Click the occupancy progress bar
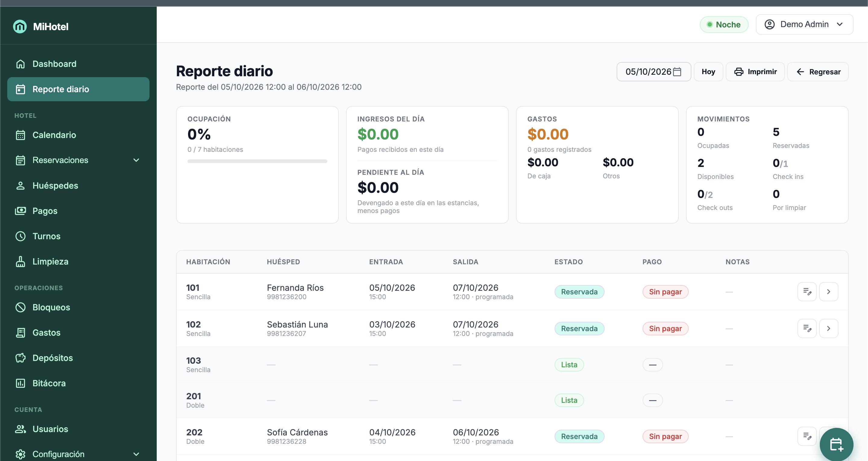 pyautogui.click(x=257, y=161)
